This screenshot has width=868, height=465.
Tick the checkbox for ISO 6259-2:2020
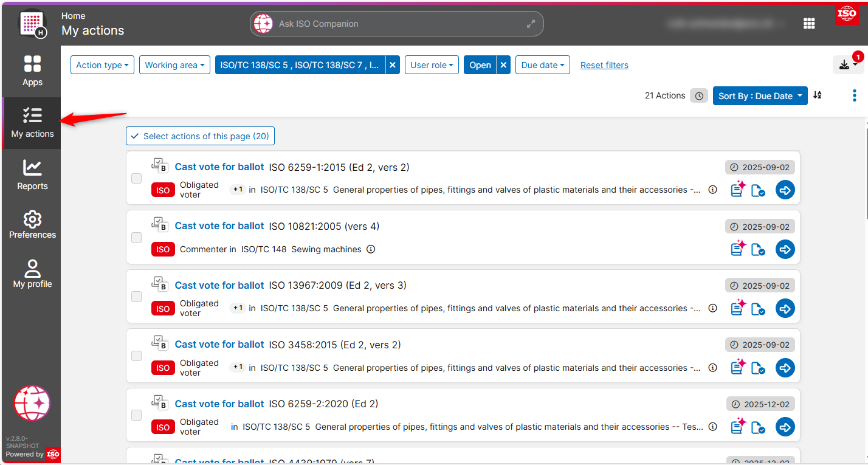coord(137,415)
